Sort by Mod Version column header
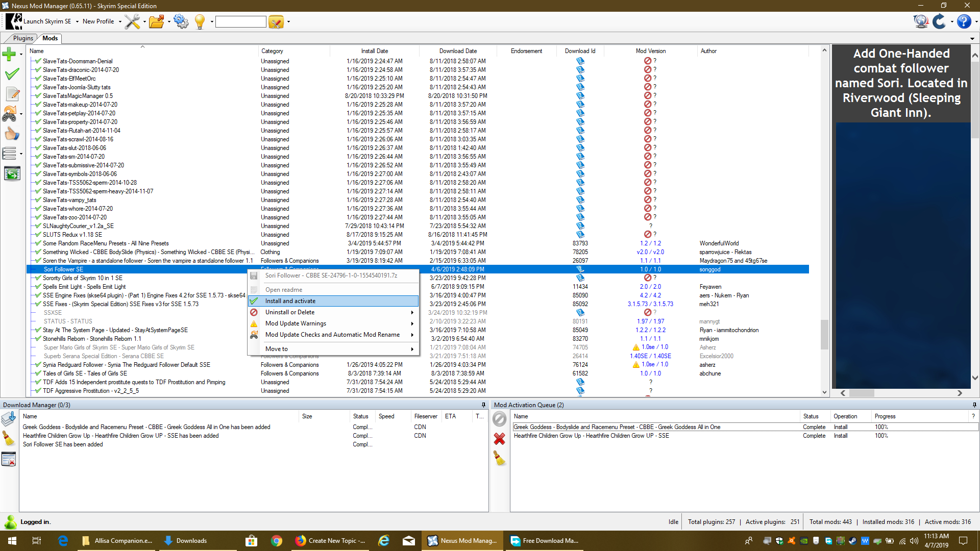 tap(650, 51)
